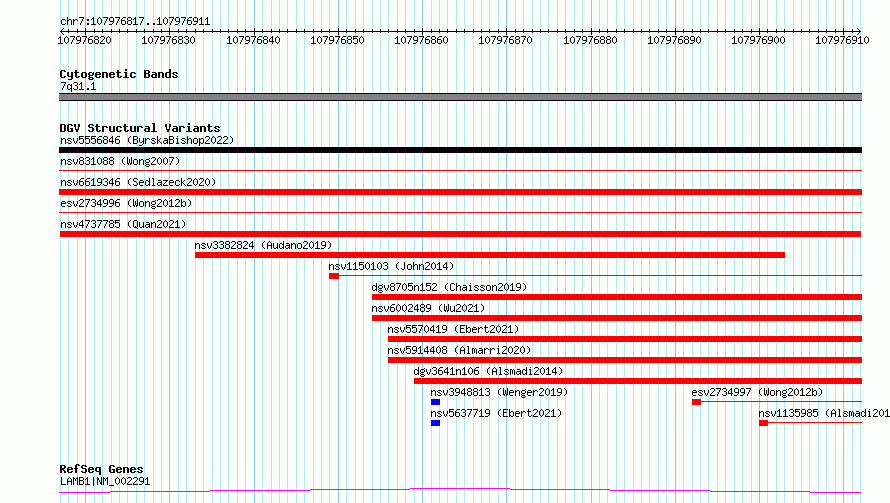Screen dimensions: 890x503
Task: Click the chr7:107976817..107976911 region label
Action: point(135,21)
